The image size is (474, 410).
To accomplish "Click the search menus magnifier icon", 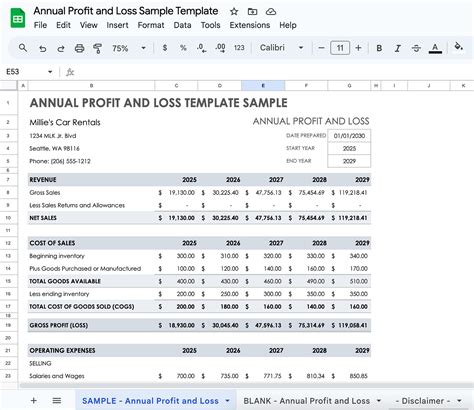I will 23,48.
